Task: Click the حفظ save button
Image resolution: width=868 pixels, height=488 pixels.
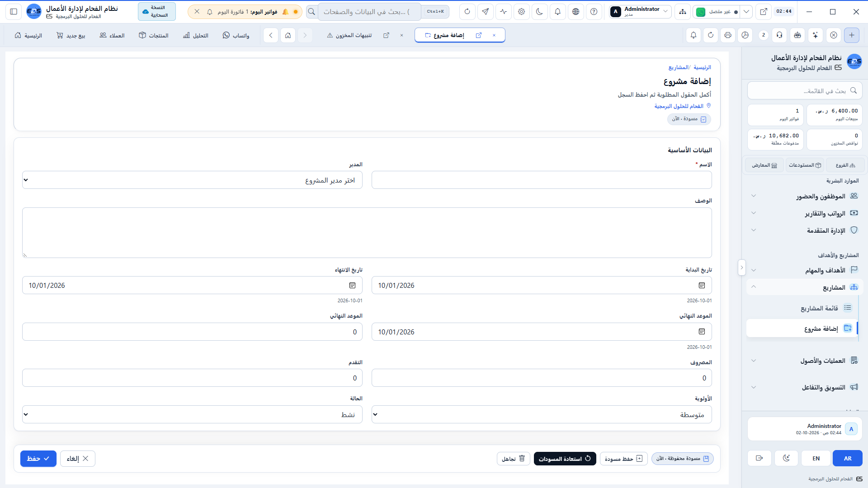Action: point(38,459)
